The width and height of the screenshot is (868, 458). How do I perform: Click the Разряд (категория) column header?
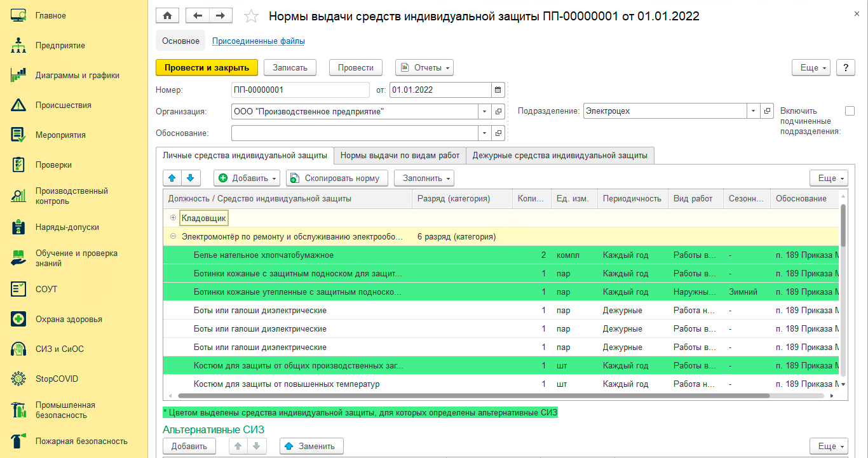click(x=462, y=199)
